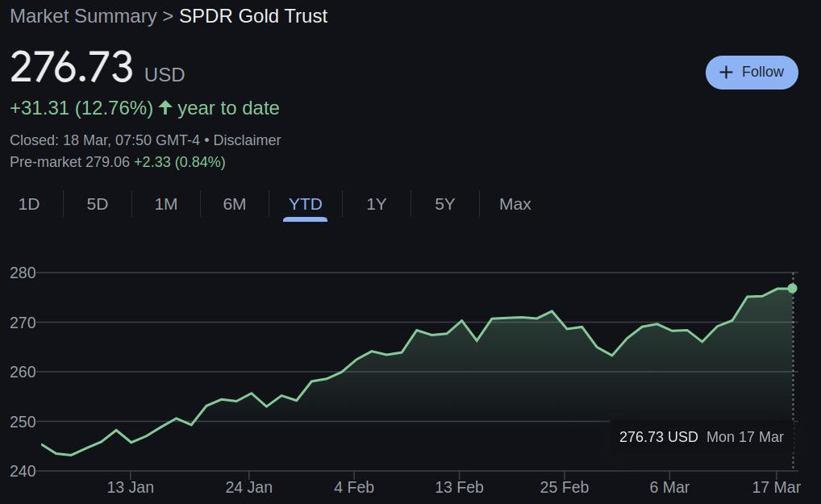This screenshot has height=504, width=821.
Task: Show the Max history range
Action: pyautogui.click(x=515, y=204)
